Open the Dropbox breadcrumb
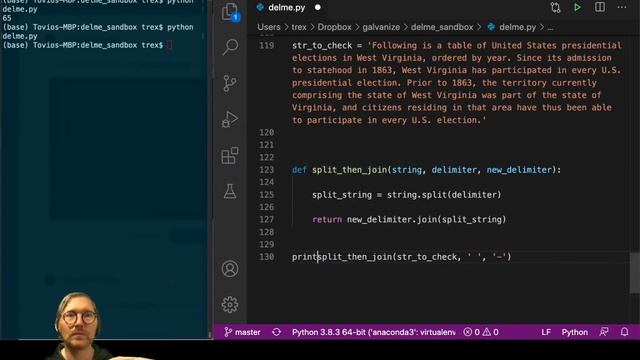The width and height of the screenshot is (640, 360). pos(334,27)
